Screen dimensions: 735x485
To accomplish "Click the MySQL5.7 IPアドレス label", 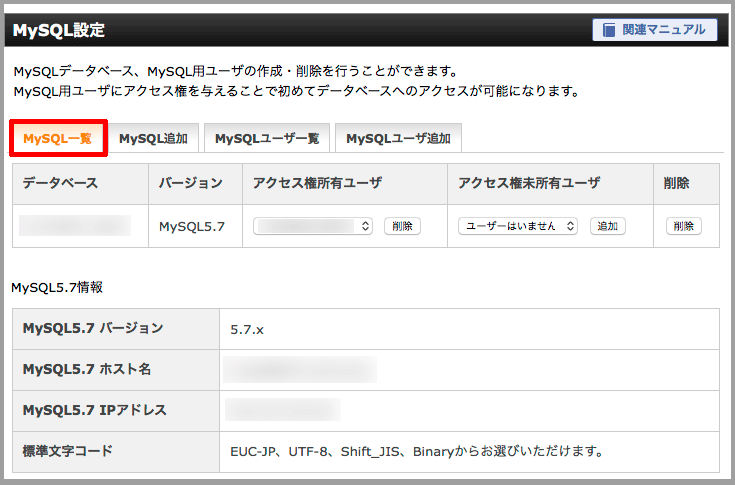I will (95, 410).
